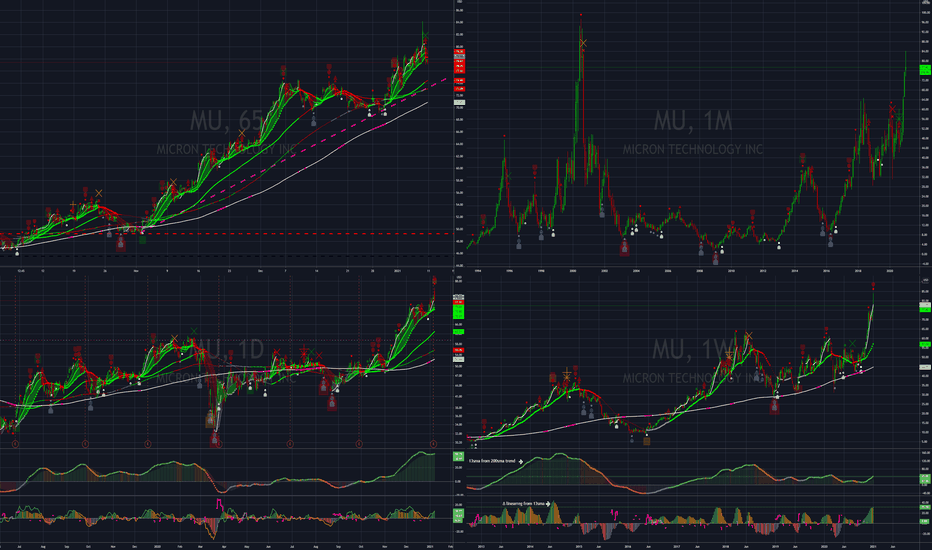Click the orange square marker at the 2016 low on the MU 1W chart

click(647, 441)
